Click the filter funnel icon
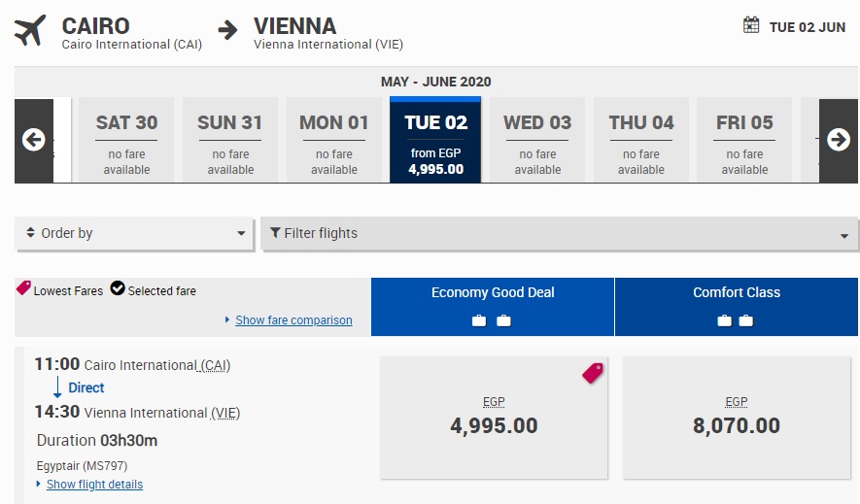Viewport: 860px width, 504px height. 275,233
